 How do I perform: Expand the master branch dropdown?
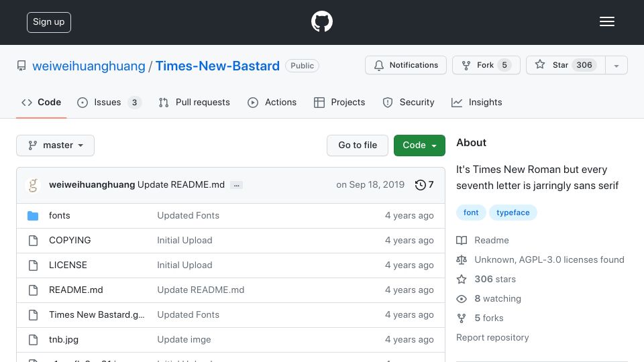click(x=56, y=145)
